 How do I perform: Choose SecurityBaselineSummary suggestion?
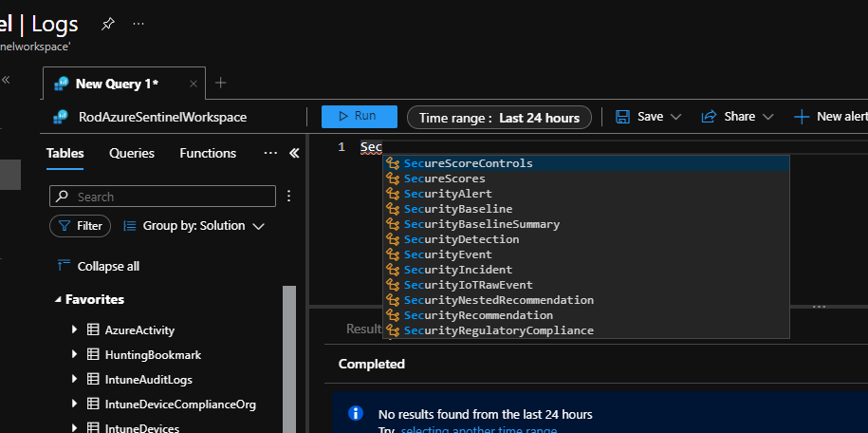click(586, 224)
